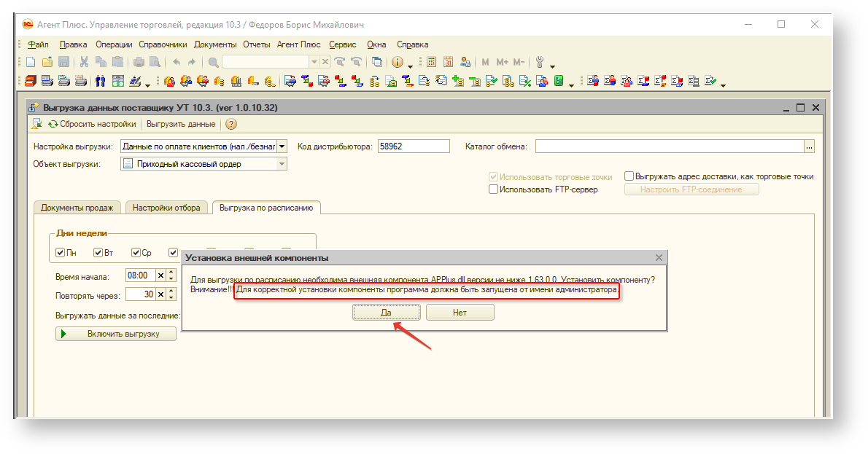Click the user with padlock icon

(465, 62)
